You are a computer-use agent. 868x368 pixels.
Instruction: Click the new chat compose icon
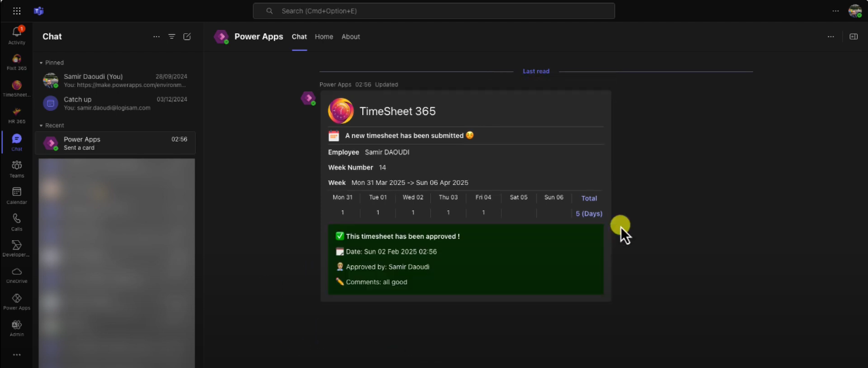click(187, 37)
